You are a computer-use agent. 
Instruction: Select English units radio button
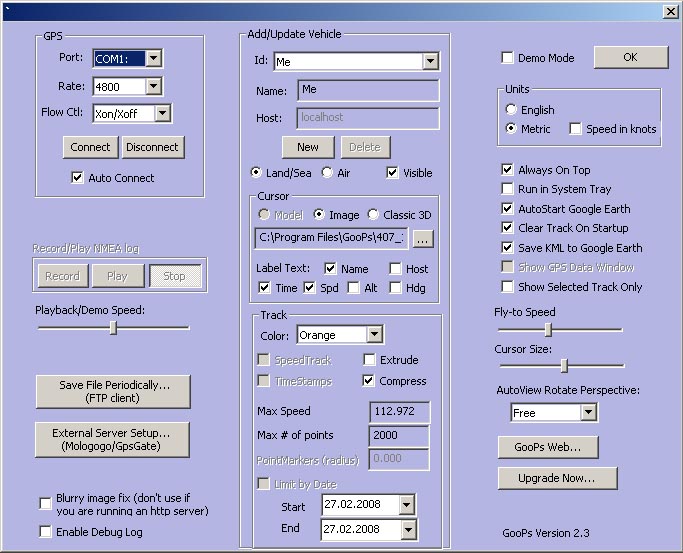tap(511, 109)
